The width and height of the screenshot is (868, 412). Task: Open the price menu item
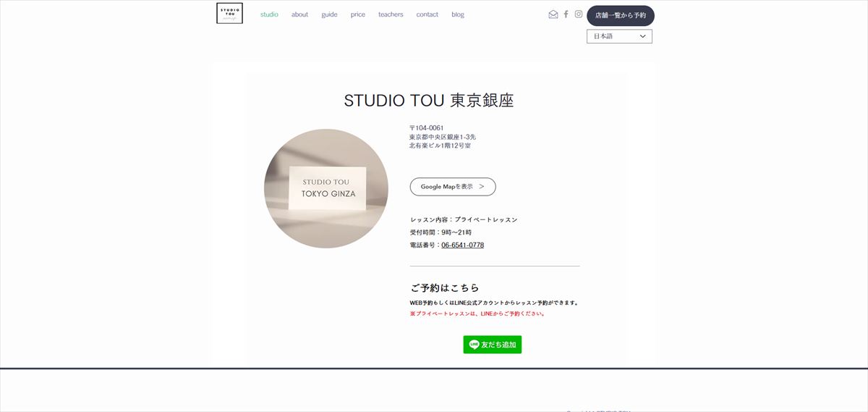[358, 14]
